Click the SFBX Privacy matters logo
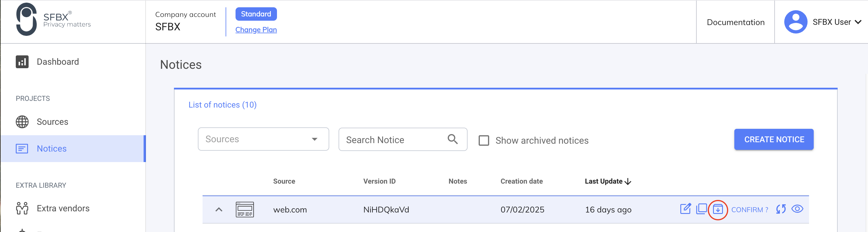868x232 pixels. tap(53, 20)
